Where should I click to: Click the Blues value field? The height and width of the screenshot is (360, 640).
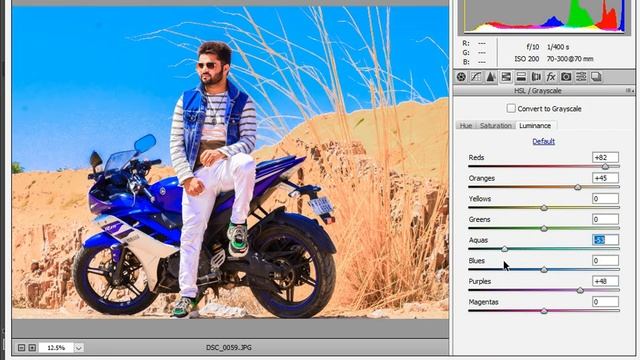605,260
